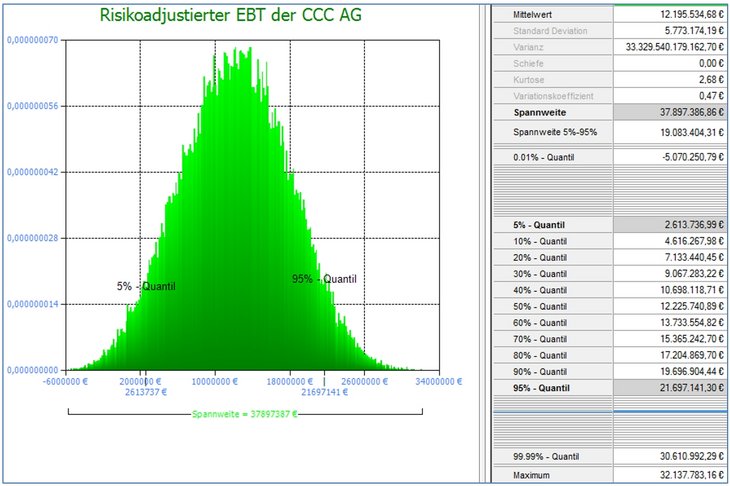Click the 99.99% - Quantil row label

548,456
